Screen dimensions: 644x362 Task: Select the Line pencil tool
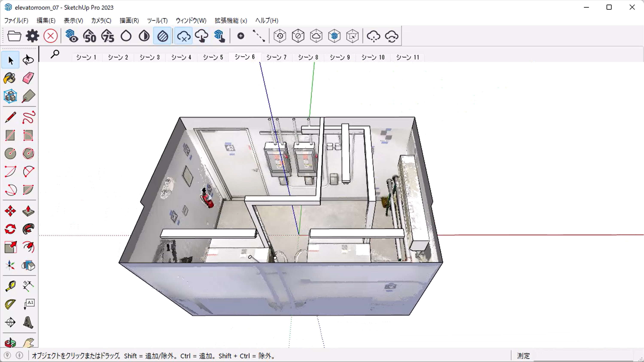(10, 117)
